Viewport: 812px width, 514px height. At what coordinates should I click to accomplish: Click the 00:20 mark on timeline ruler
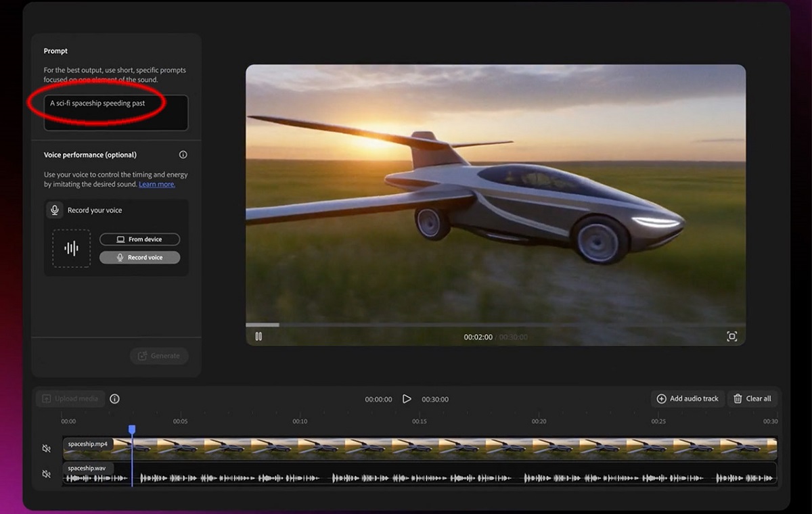pos(539,421)
